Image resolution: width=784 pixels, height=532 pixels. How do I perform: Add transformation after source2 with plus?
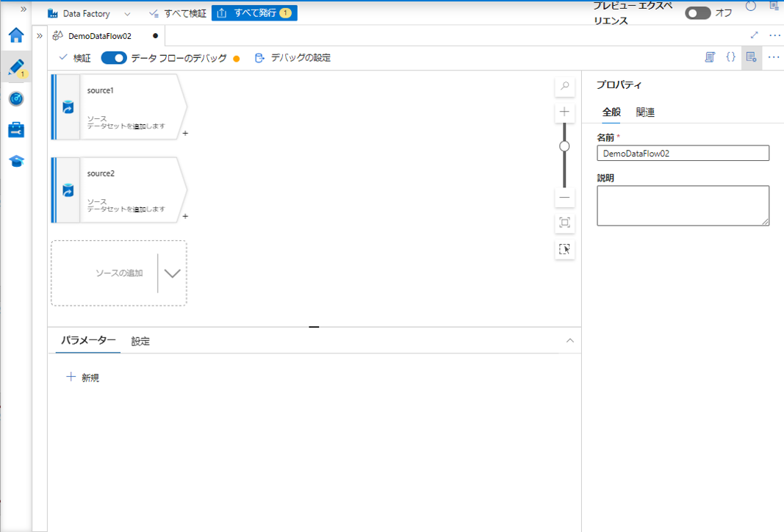(x=185, y=217)
